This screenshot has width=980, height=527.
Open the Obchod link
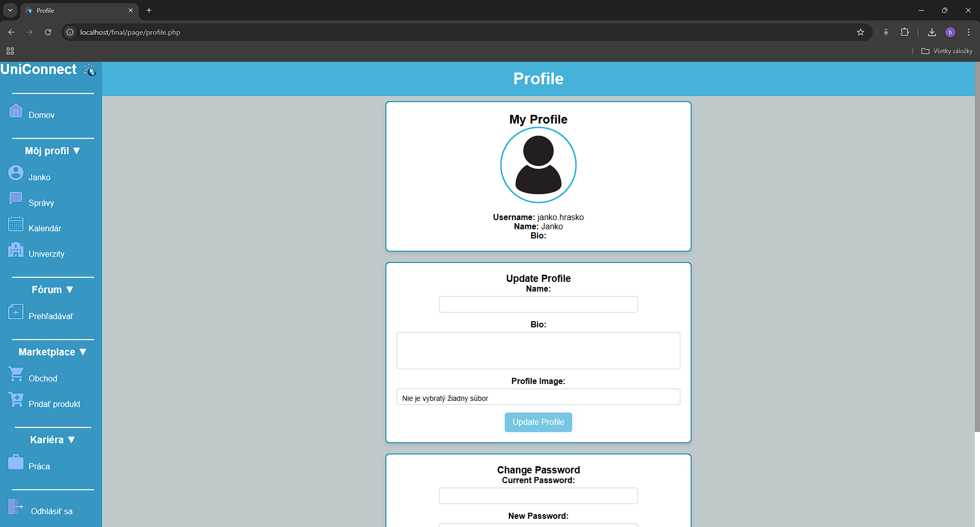click(43, 379)
